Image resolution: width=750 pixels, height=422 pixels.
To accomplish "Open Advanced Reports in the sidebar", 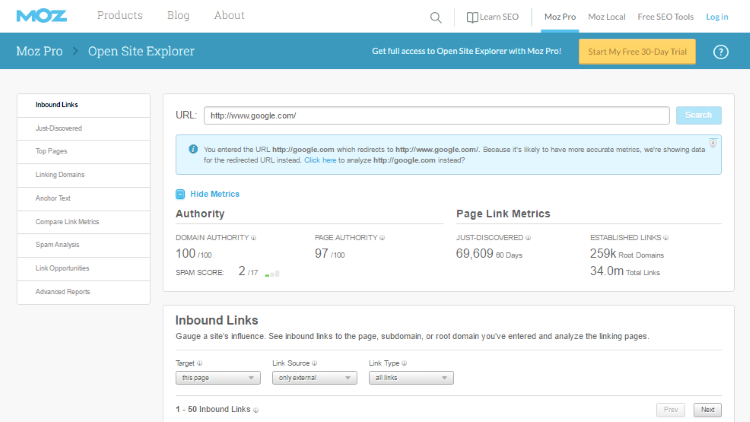I will pos(84,292).
